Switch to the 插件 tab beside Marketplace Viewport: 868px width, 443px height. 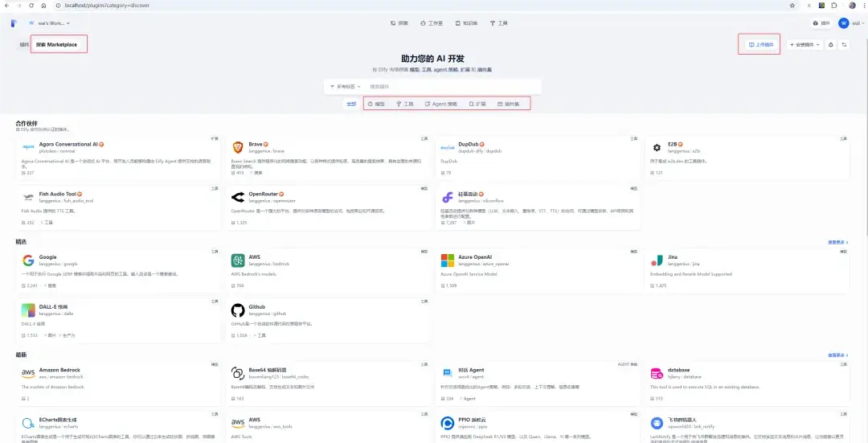pos(24,44)
